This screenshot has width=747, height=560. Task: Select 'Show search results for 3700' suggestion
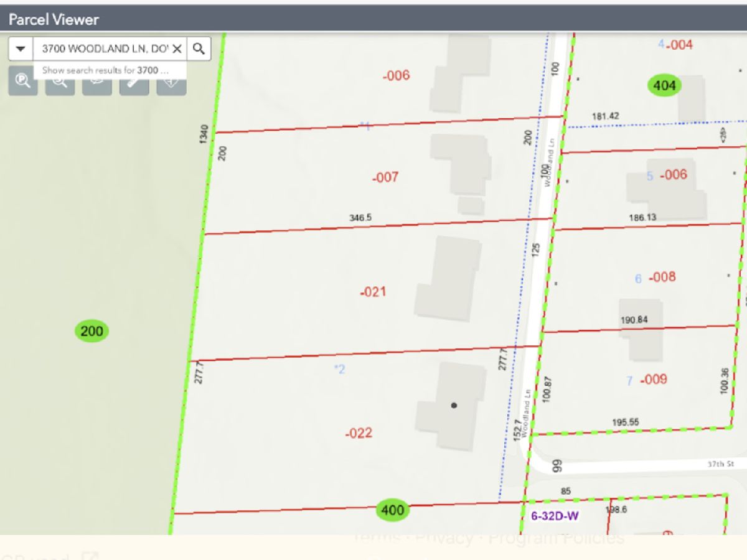106,70
